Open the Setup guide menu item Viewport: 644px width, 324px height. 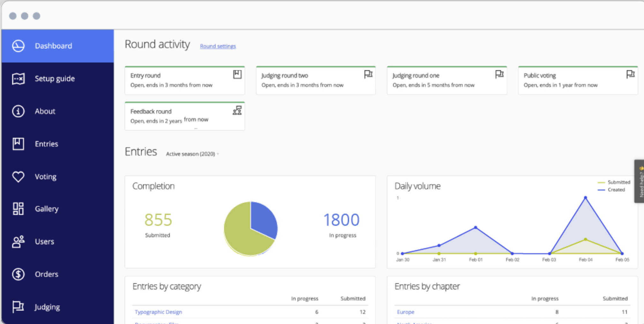tap(57, 79)
